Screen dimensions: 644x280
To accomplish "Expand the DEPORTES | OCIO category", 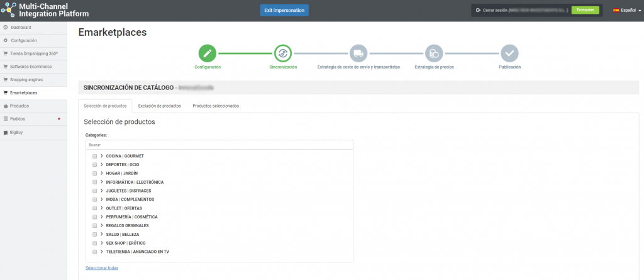I will 101,165.
